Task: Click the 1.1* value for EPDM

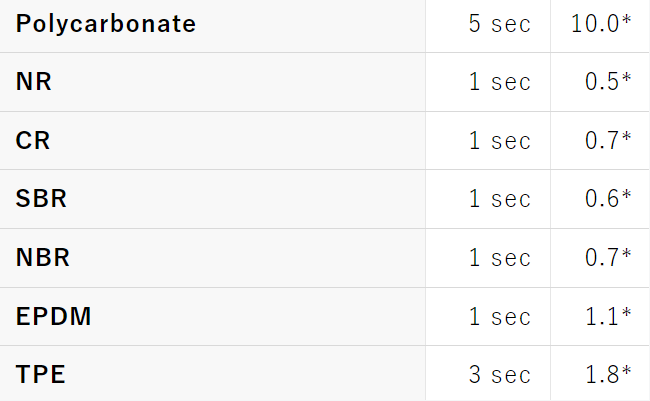Action: 608,316
